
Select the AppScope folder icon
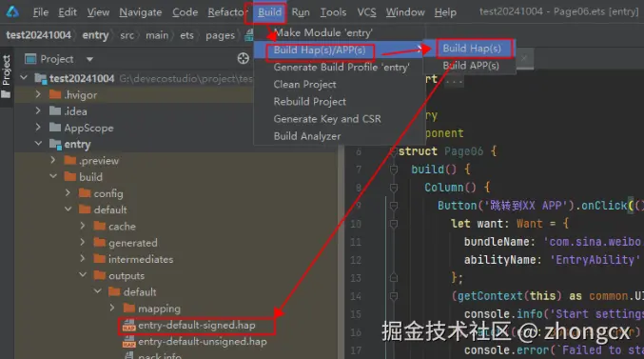pyautogui.click(x=55, y=128)
